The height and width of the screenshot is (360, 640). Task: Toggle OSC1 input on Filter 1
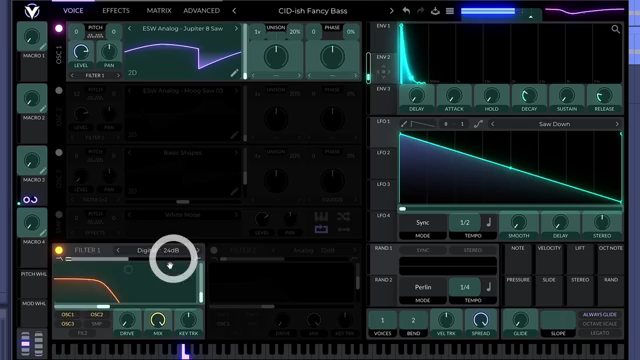[68, 315]
